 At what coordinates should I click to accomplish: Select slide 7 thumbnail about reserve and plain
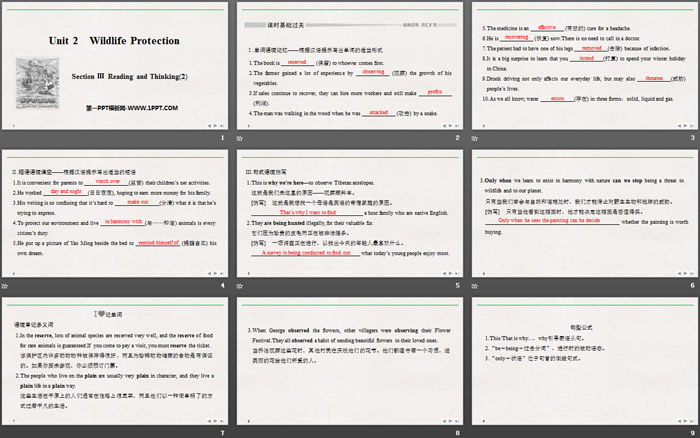point(115,361)
